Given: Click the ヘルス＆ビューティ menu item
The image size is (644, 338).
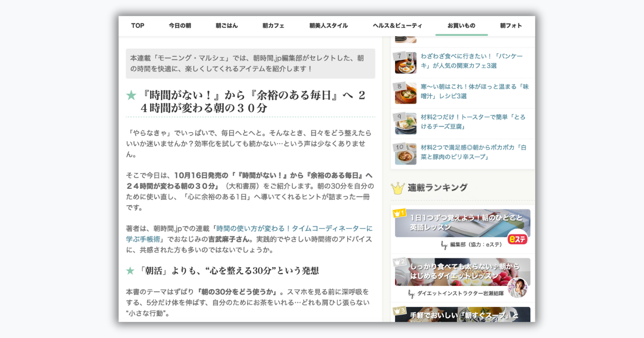Looking at the screenshot, I should click(397, 26).
